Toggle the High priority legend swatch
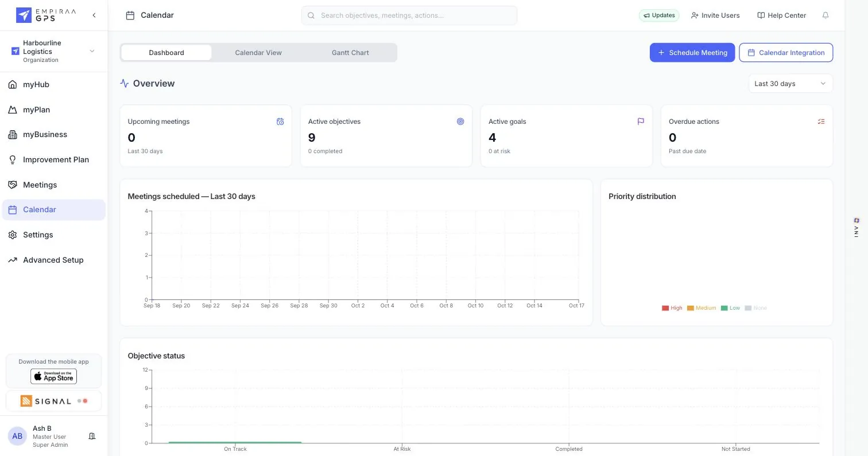This screenshot has height=456, width=868. click(665, 308)
